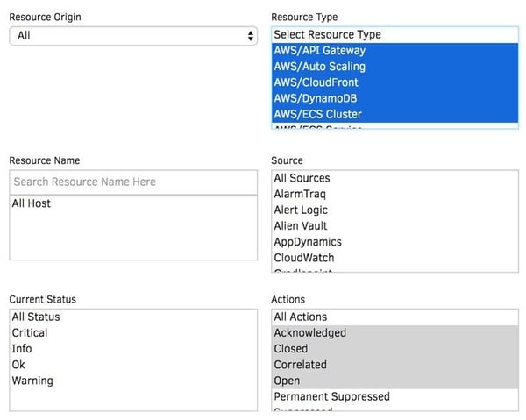Pick AppDynamics as source

394,242
